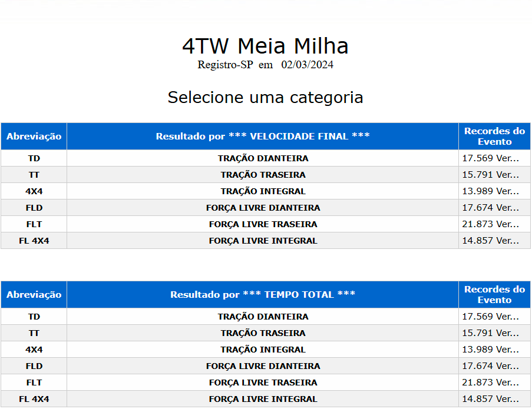Click the FL 4X4 abbreviation in Velocidade Final table
The height and width of the screenshot is (409, 532).
coord(34,241)
